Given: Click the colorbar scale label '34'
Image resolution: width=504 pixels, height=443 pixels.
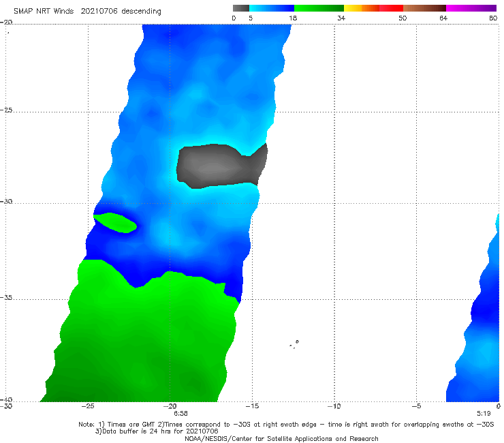Looking at the screenshot, I should (x=341, y=18).
